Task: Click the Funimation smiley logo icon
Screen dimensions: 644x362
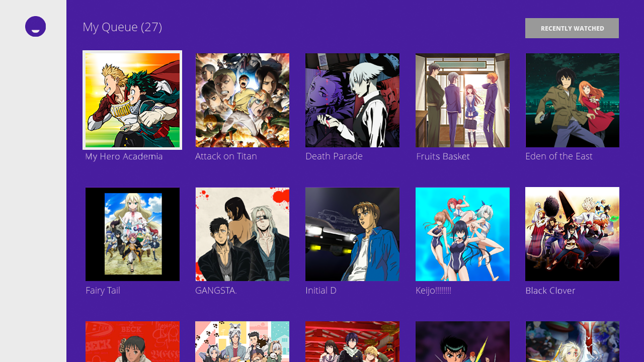Action: [36, 27]
